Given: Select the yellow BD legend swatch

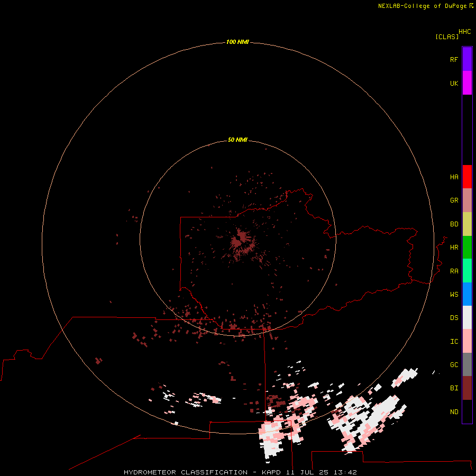Looking at the screenshot, I should pyautogui.click(x=467, y=224).
